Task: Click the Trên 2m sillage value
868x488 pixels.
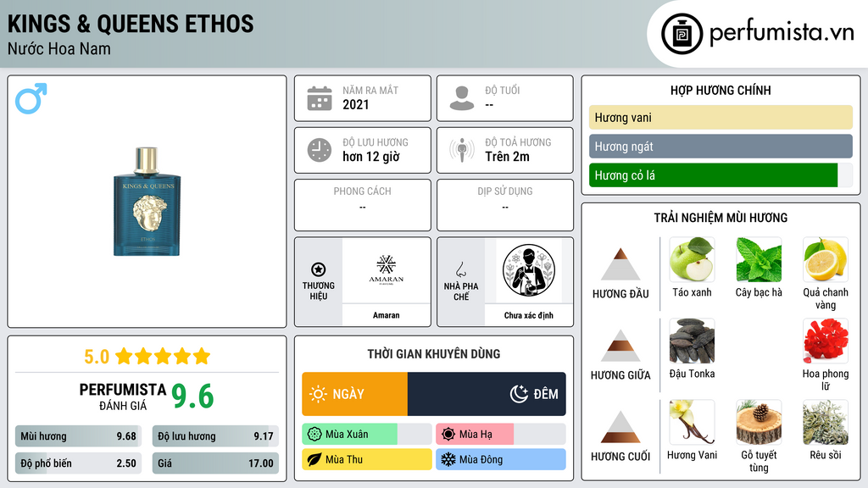Action: click(508, 157)
